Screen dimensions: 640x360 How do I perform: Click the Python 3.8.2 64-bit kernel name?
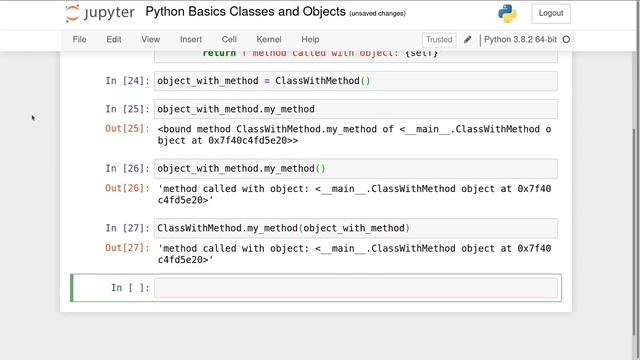pos(520,40)
